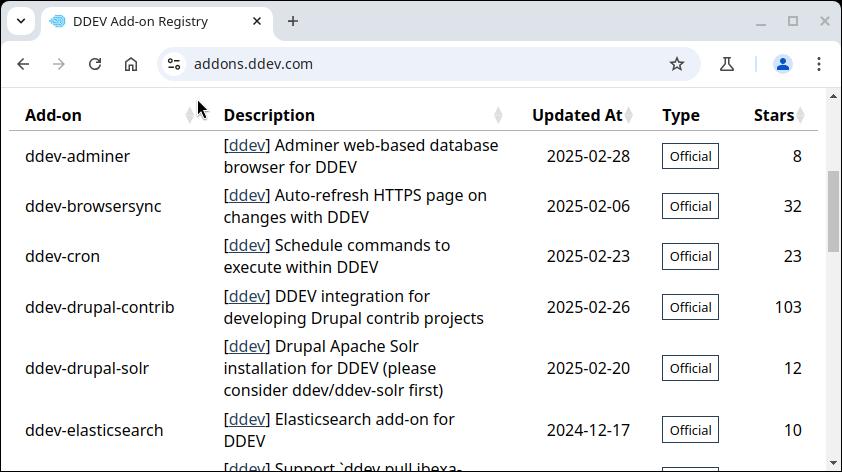Click the vertical page scrollbar thumb
This screenshot has width=842, height=472.
833,210
